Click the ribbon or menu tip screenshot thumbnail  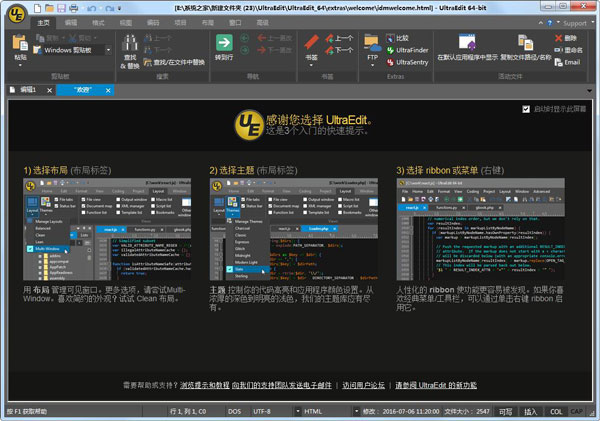pos(481,229)
